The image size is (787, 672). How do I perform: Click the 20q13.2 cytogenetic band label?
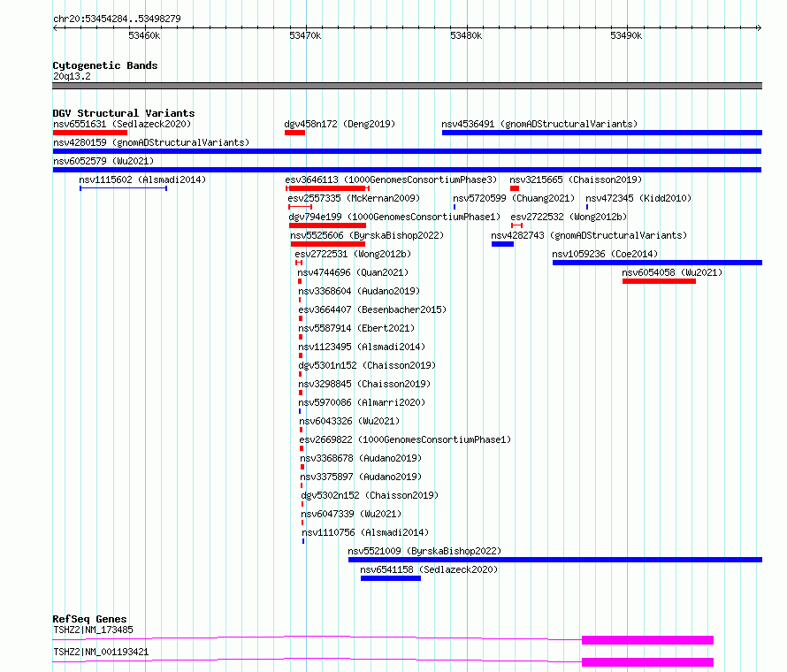point(72,76)
